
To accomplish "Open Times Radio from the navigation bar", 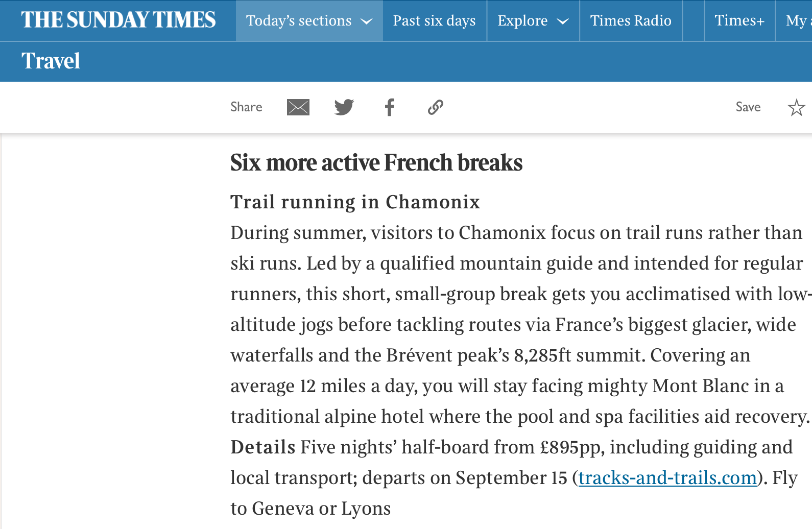I will tap(631, 21).
